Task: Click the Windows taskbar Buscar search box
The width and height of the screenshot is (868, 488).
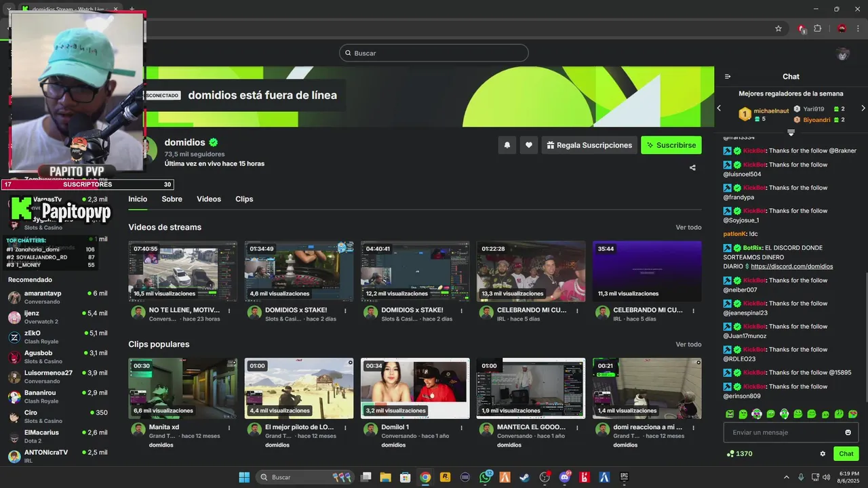Action: click(307, 477)
